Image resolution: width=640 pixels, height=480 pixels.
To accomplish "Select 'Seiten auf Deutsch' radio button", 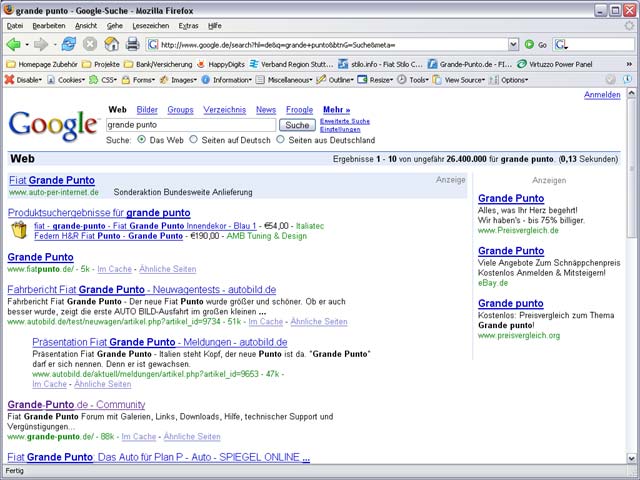I will click(194, 140).
